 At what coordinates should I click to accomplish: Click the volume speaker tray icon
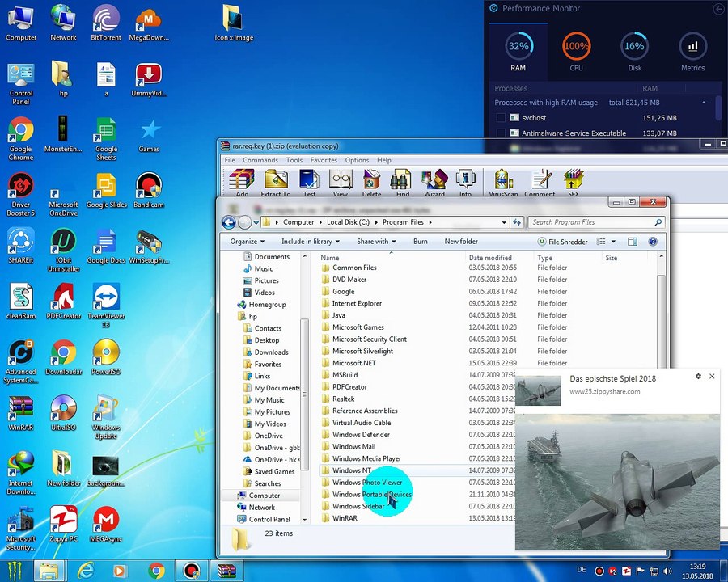[667, 571]
